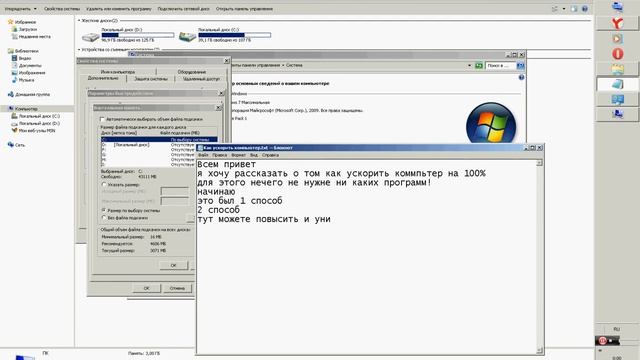Click the bottom network computers taskbar icon
This screenshot has height=360, width=640.
coord(617,114)
